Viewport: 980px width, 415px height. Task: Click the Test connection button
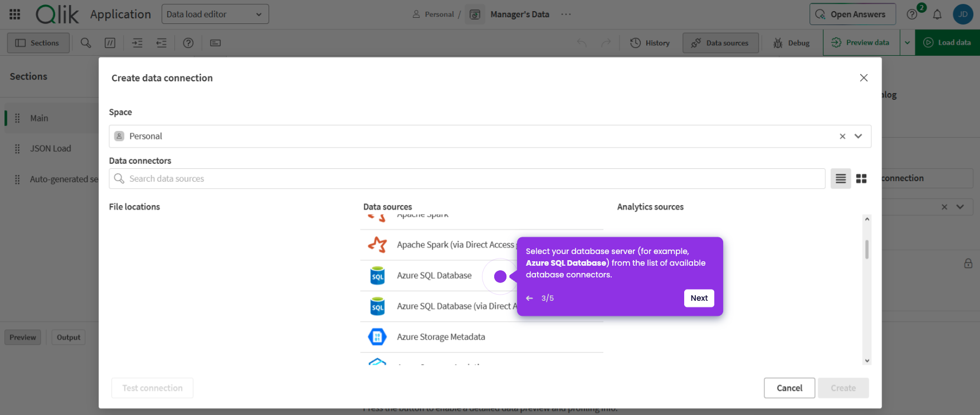[x=152, y=388]
